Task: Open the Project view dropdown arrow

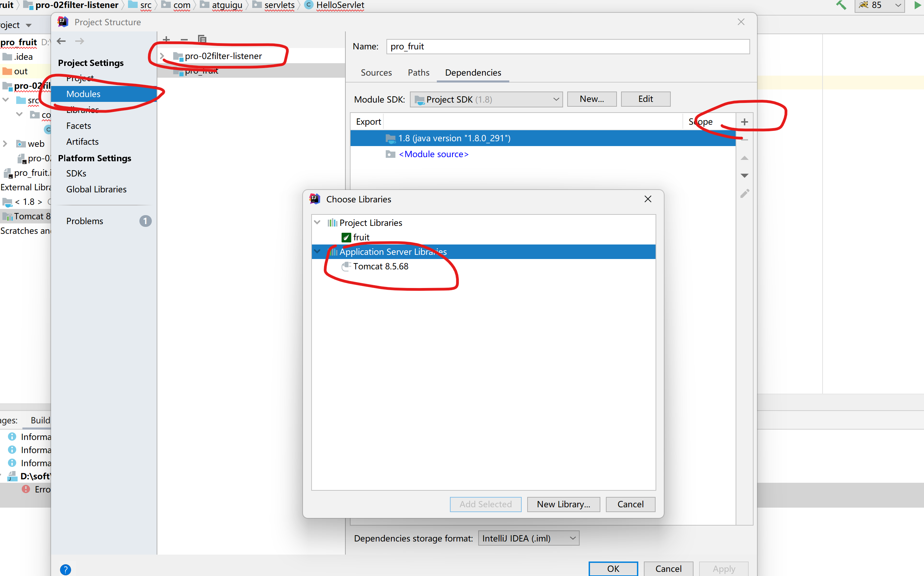Action: click(29, 25)
